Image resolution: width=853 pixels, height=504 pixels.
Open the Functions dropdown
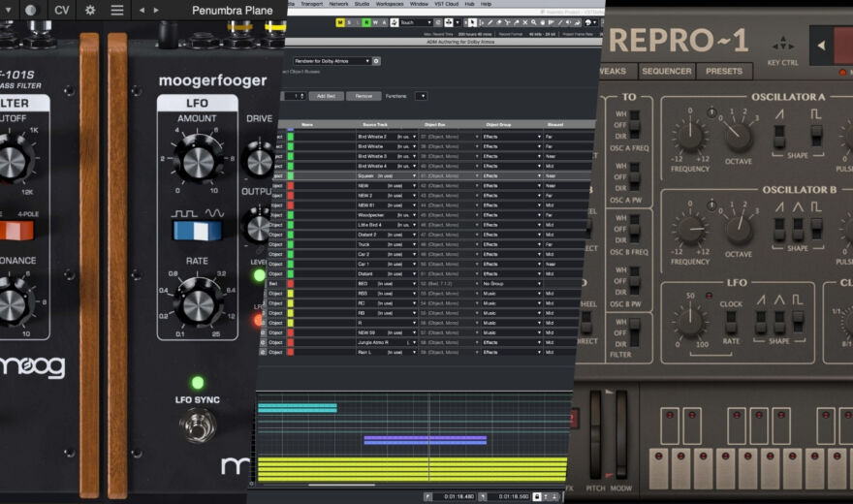(422, 96)
